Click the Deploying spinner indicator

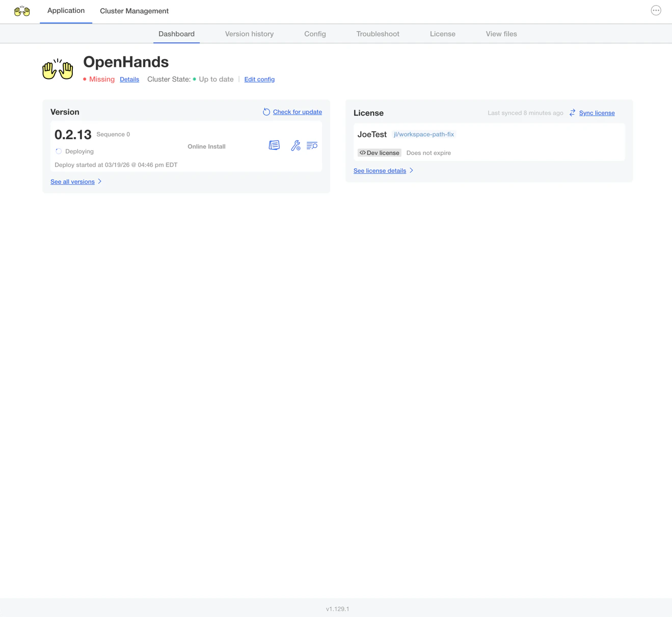[x=59, y=151]
